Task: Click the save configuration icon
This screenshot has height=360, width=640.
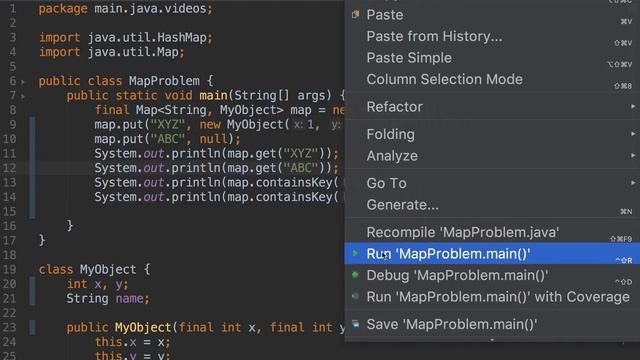Action: [356, 324]
